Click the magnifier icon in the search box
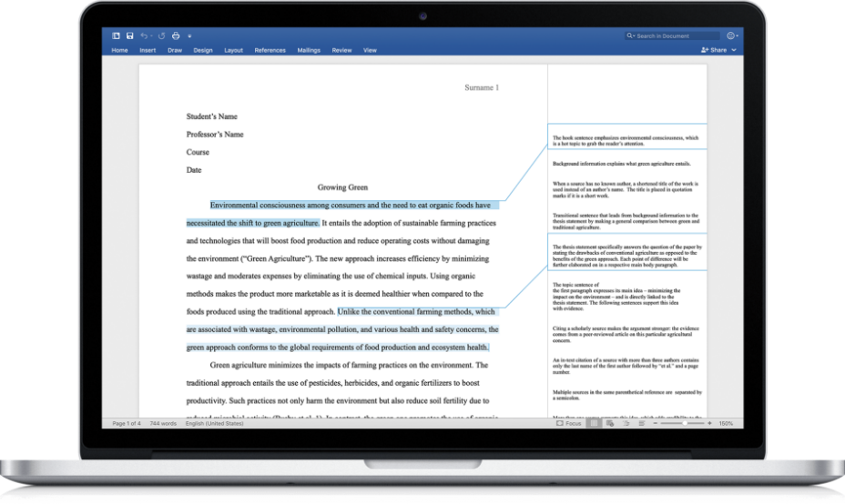 click(630, 35)
